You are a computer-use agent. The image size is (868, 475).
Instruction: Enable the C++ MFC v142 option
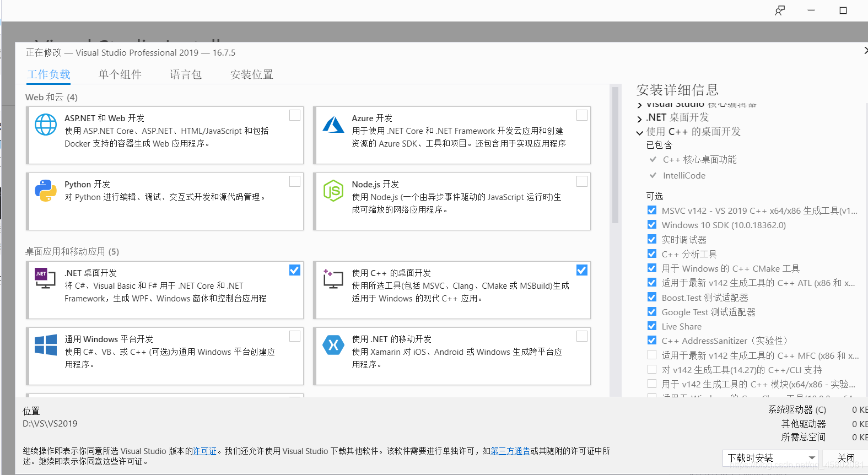[x=652, y=355]
